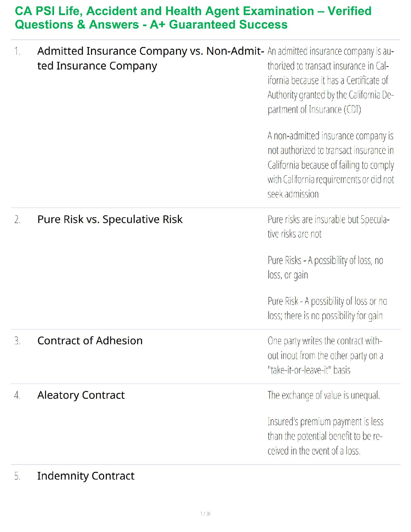This screenshot has height=532, width=411.
Task: Click the page number 1 / 38 indicator
Action: (205, 514)
